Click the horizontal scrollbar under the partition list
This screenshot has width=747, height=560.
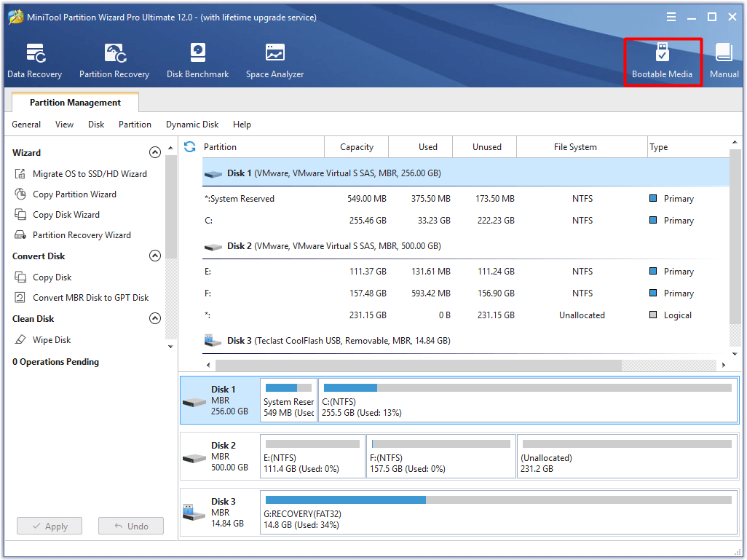click(418, 366)
